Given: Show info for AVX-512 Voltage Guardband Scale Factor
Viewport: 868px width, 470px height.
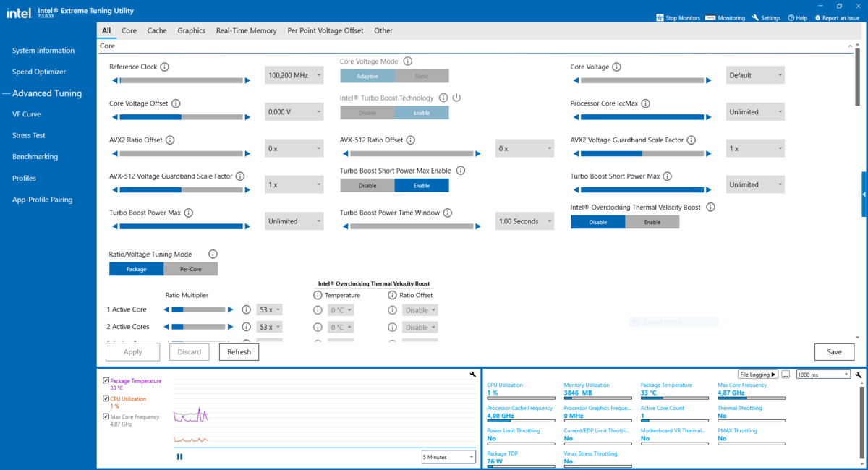Looking at the screenshot, I should point(240,176).
